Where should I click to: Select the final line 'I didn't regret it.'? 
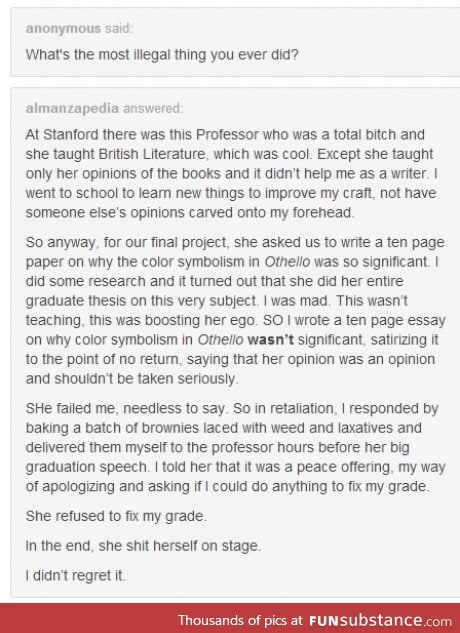click(x=76, y=575)
